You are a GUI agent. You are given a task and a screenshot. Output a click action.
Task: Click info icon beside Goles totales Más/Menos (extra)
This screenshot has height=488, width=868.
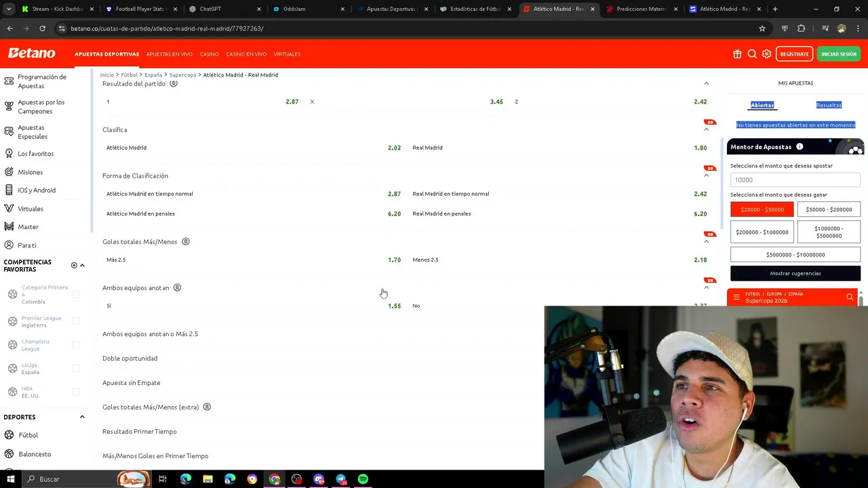(207, 407)
